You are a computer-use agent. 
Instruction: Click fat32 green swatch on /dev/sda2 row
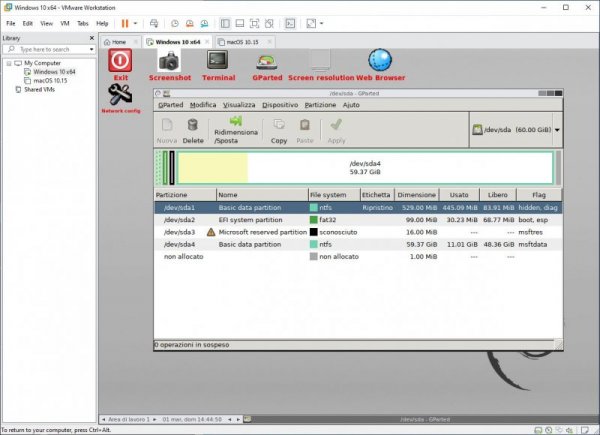313,220
